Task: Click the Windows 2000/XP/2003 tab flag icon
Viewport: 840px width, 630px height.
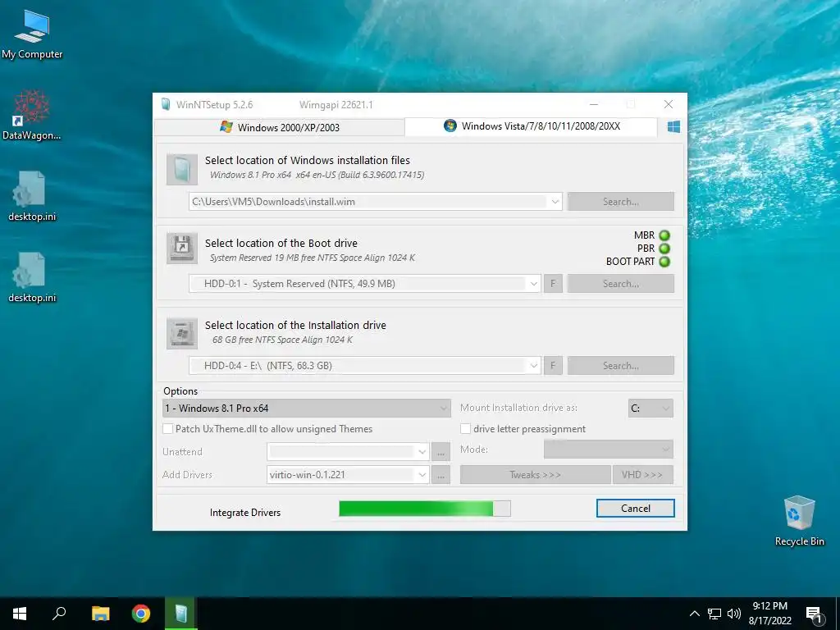Action: point(226,127)
